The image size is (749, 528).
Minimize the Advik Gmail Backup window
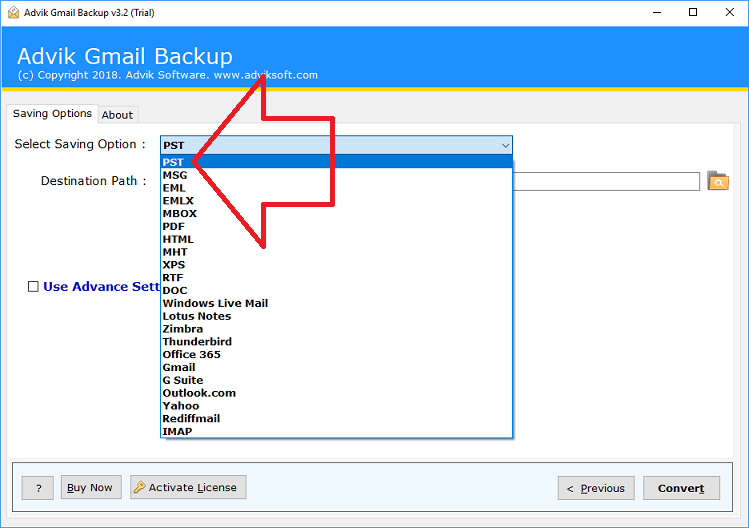click(x=657, y=12)
